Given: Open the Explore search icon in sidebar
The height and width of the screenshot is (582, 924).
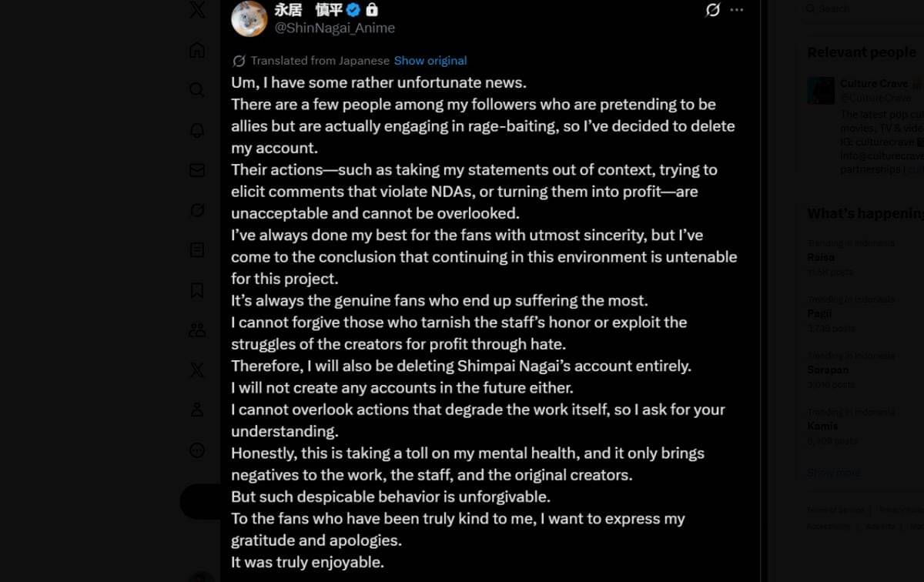Looking at the screenshot, I should [197, 90].
